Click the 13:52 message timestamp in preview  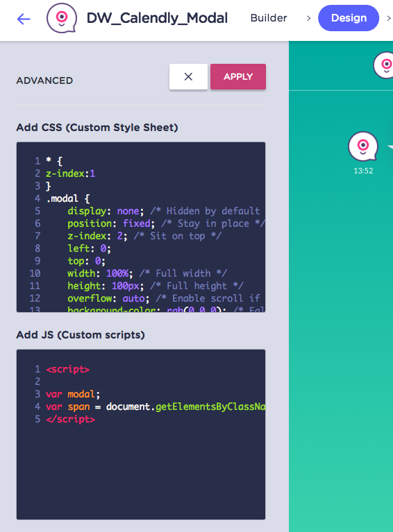pyautogui.click(x=363, y=171)
